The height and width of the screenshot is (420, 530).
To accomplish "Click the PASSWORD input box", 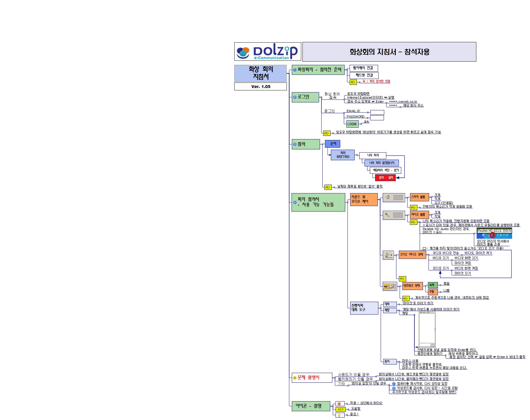I will point(377,118).
